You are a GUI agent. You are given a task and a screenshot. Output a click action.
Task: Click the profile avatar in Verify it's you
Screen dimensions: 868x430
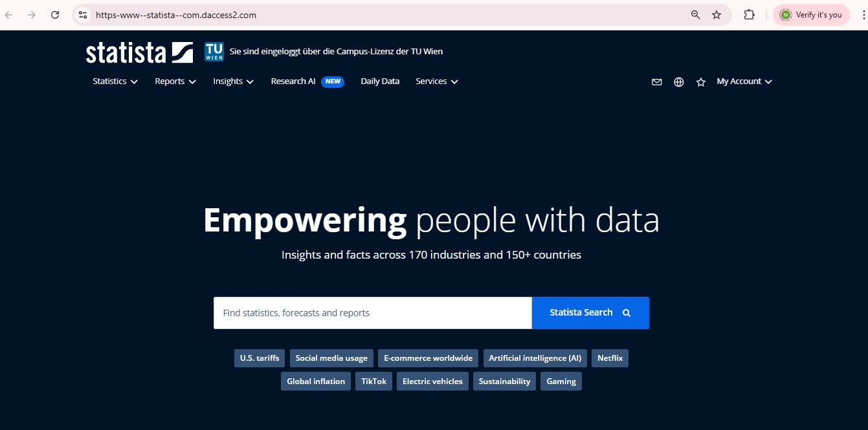pos(786,15)
